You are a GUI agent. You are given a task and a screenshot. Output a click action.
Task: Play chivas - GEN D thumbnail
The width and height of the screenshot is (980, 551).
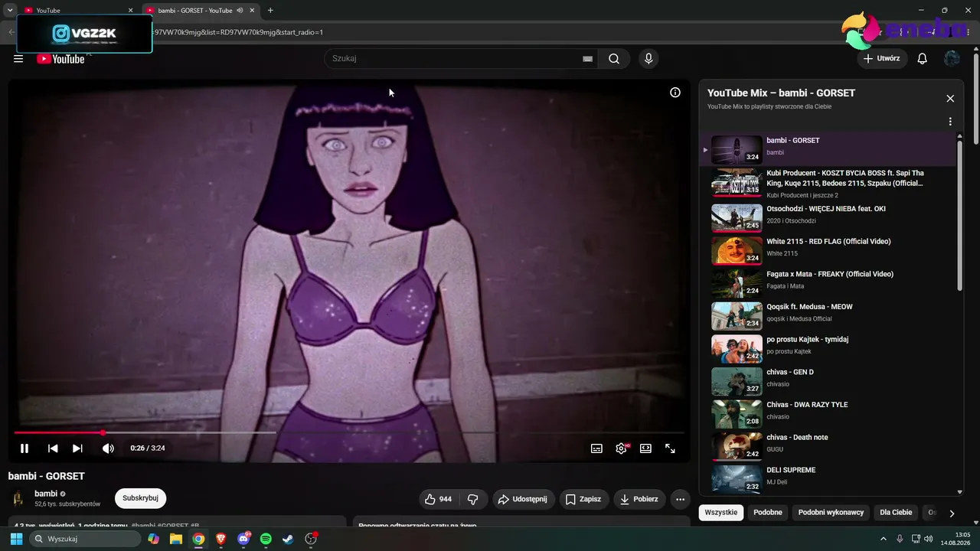tap(737, 381)
